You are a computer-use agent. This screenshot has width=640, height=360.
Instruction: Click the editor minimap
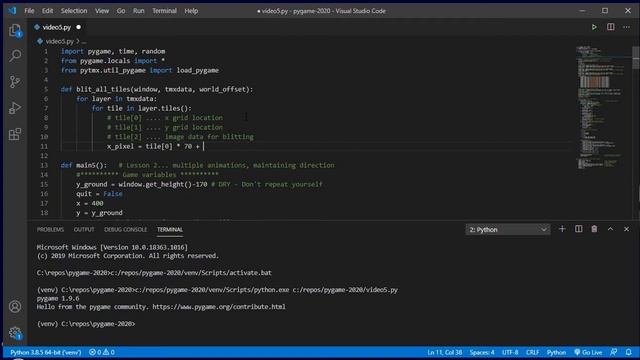coord(602,107)
